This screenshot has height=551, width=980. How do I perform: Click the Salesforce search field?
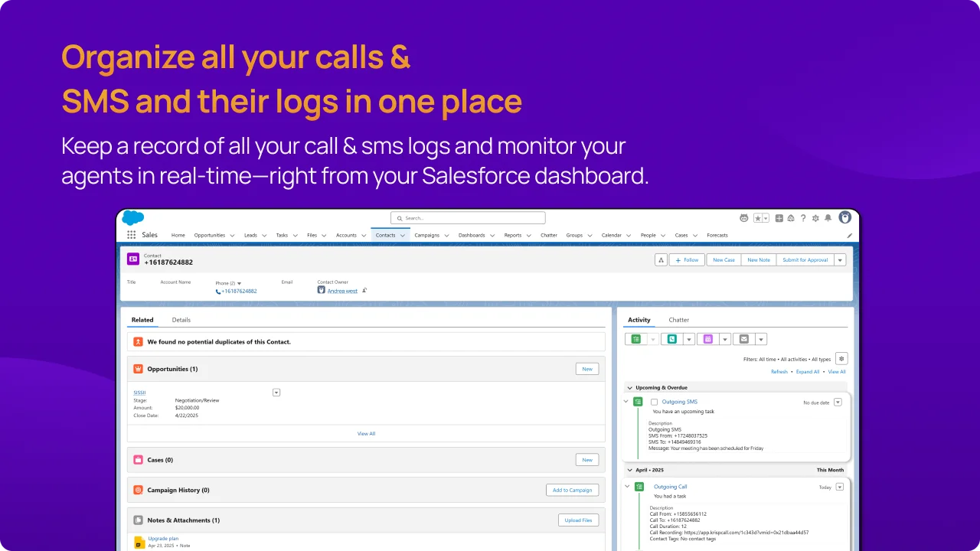(x=468, y=218)
